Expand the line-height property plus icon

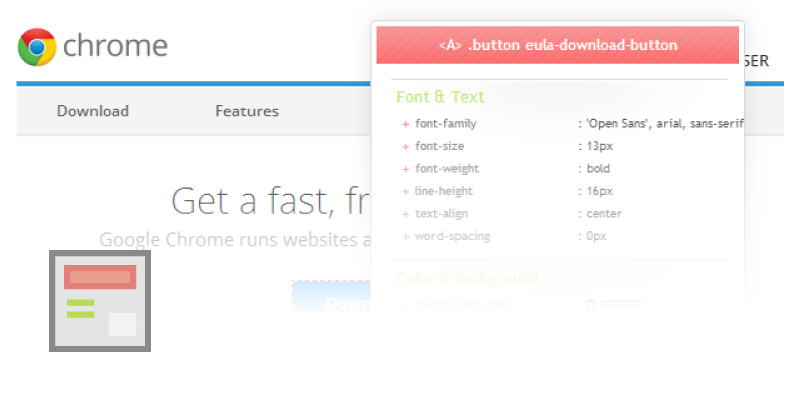click(x=406, y=192)
